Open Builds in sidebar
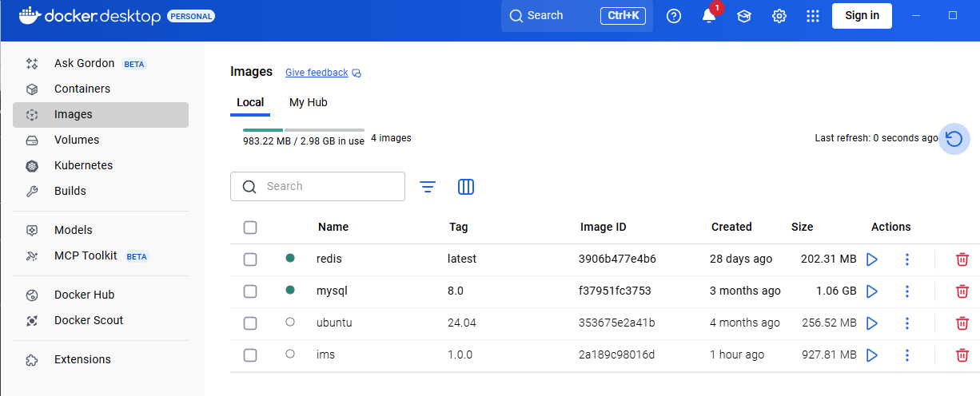Screen dimensions: 980x396 101,191
